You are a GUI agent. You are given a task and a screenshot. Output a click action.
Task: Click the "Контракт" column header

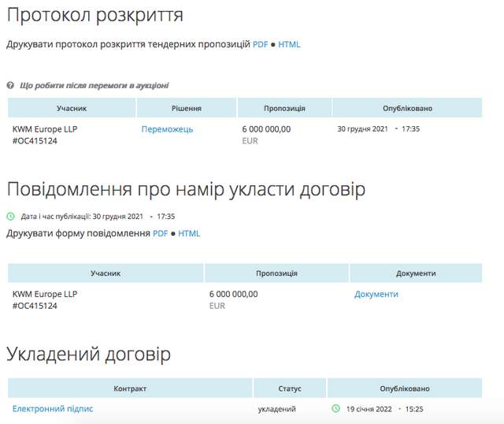tap(130, 389)
